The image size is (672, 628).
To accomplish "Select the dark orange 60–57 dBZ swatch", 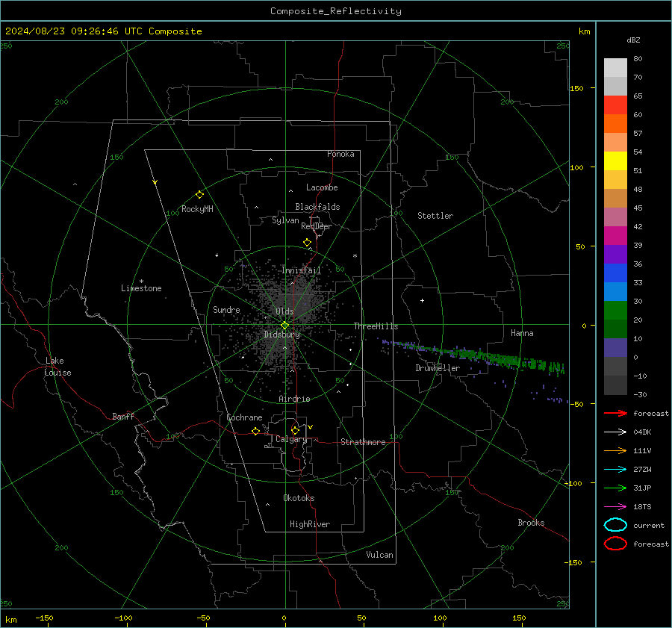I will click(x=615, y=123).
